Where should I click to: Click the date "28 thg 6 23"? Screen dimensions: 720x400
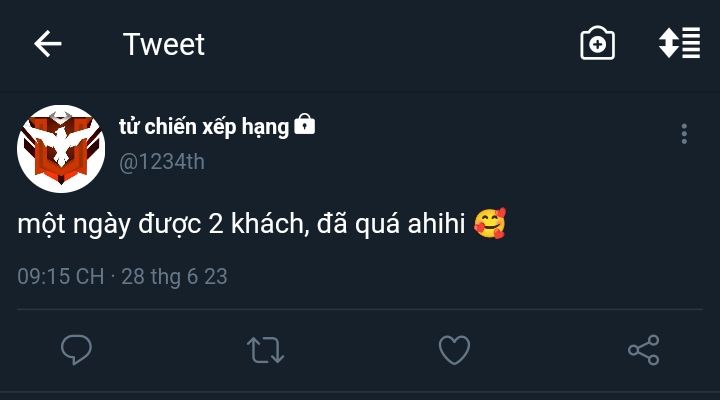click(x=174, y=276)
